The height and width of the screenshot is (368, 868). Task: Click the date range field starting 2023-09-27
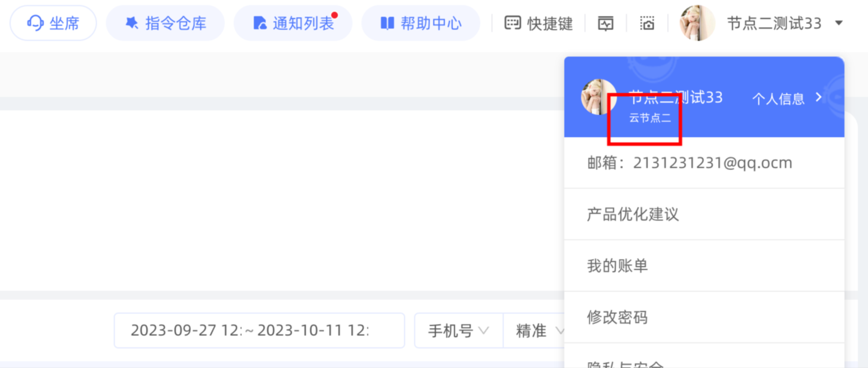click(x=259, y=330)
